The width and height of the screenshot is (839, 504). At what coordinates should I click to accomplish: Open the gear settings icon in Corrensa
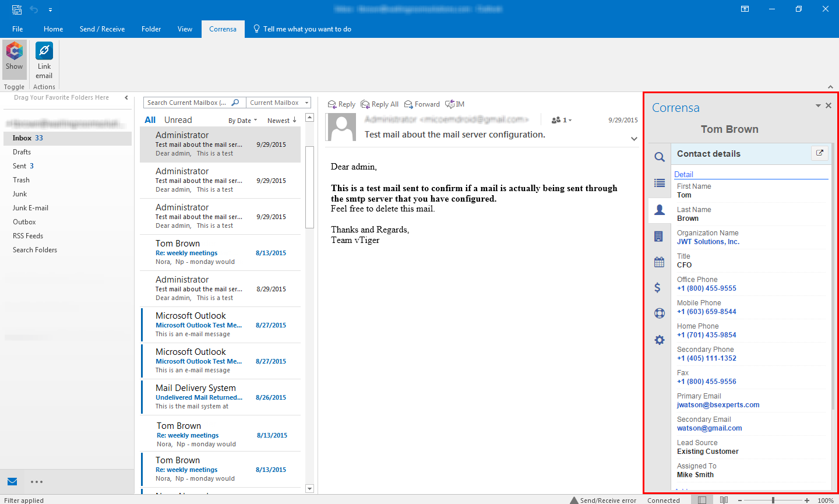659,340
